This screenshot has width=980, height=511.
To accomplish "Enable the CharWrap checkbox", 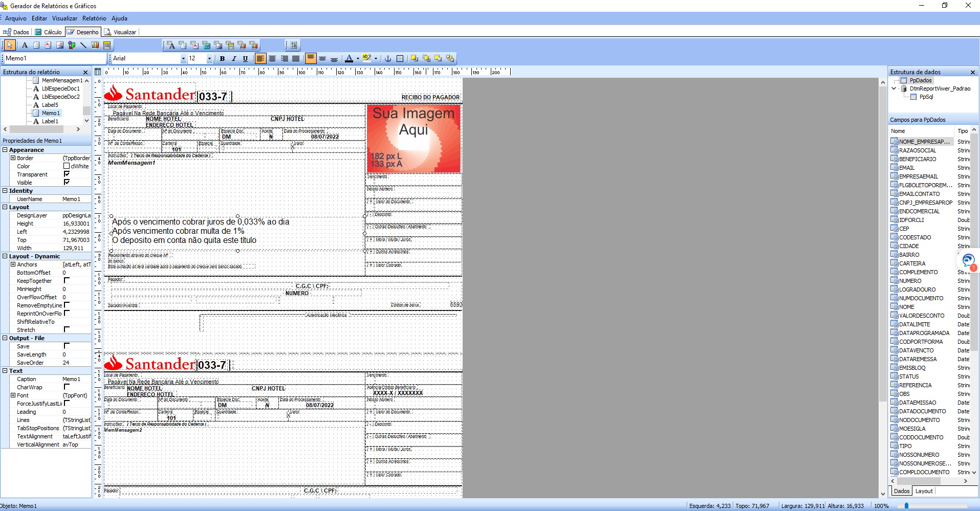I will coord(67,387).
